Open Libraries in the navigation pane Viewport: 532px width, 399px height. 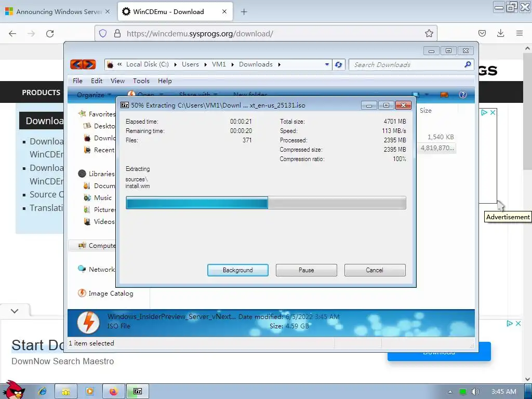pos(102,174)
